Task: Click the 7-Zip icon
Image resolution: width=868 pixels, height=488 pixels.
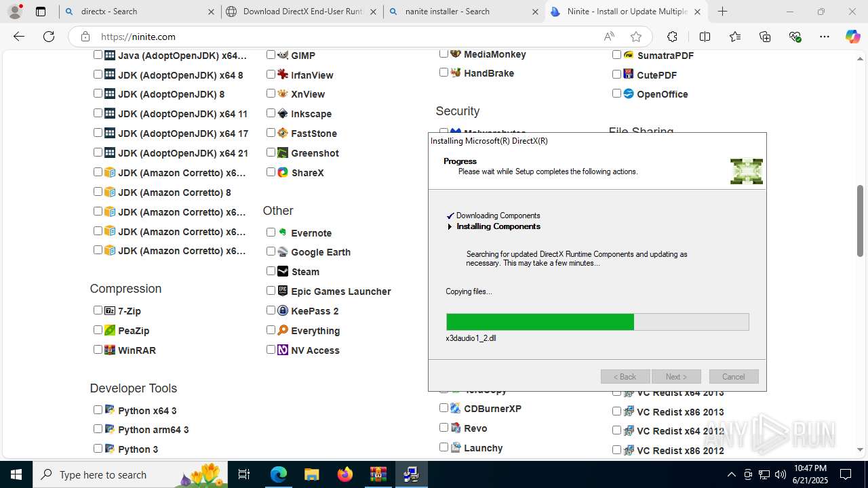Action: click(110, 310)
